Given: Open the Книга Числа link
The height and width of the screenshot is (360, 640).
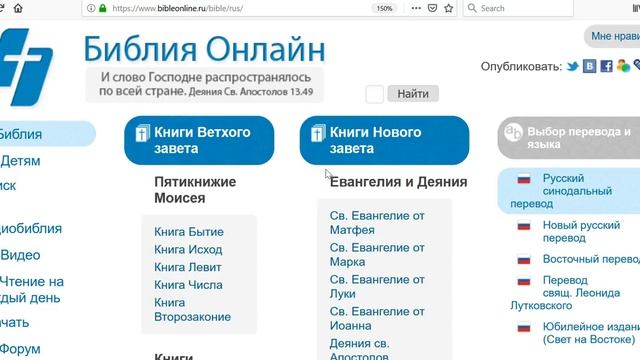Looking at the screenshot, I should (188, 285).
